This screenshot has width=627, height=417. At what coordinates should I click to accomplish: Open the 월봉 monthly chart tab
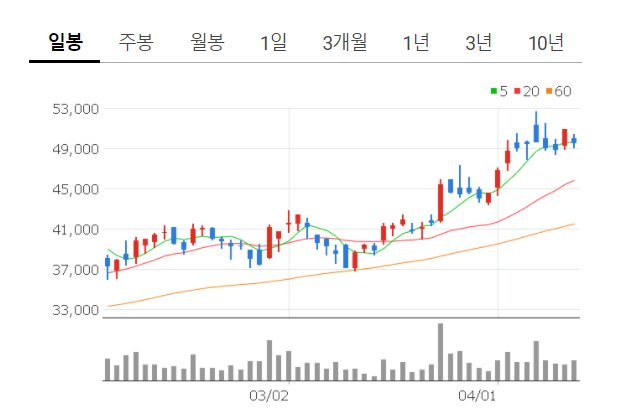pyautogui.click(x=207, y=42)
